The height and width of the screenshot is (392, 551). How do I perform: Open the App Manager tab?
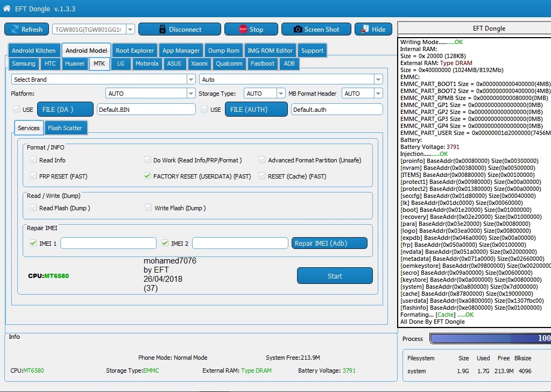coord(181,51)
